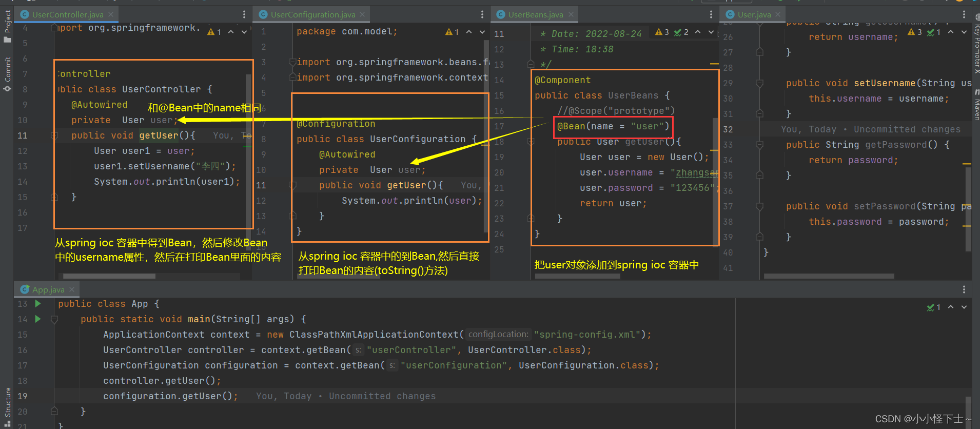980x429 pixels.
Task: Go to previous problem in UserBeans editor
Action: tap(698, 32)
